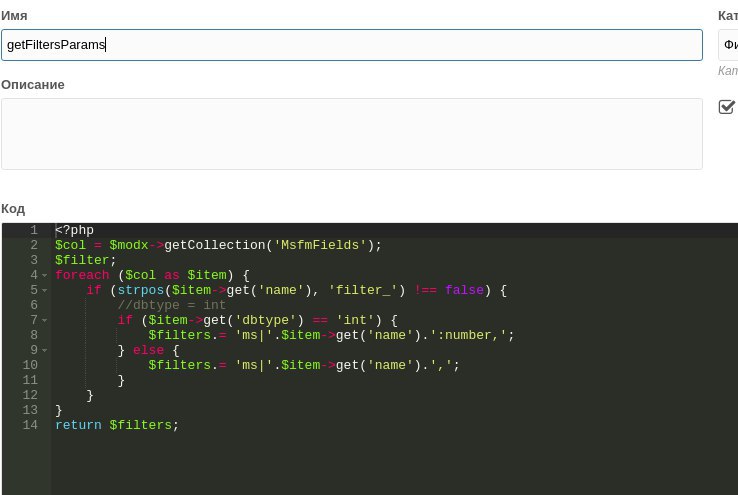Toggle the checked checkbox beside description
Image resolution: width=738 pixels, height=495 pixels.
726,107
